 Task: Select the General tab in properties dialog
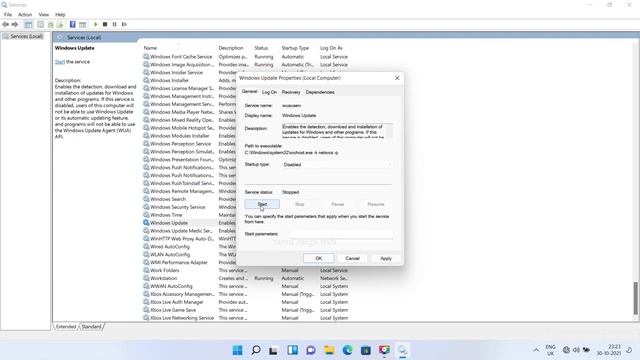pos(249,91)
